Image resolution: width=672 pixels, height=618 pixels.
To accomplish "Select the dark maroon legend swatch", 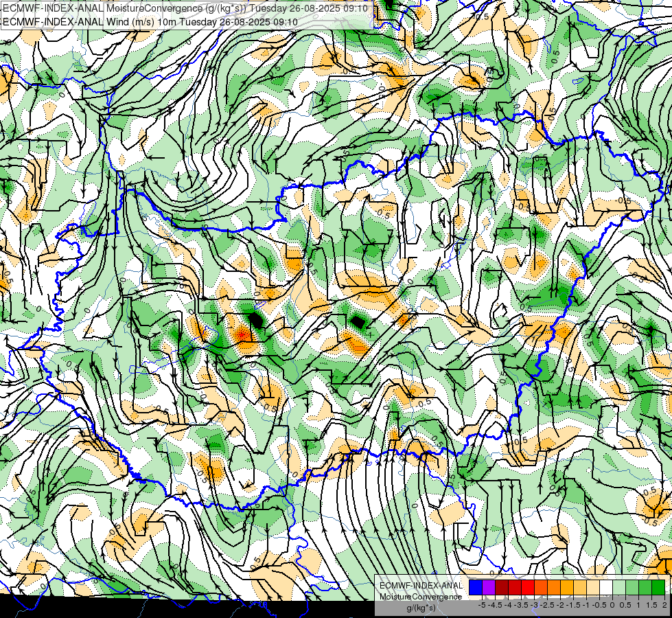I will click(502, 587).
